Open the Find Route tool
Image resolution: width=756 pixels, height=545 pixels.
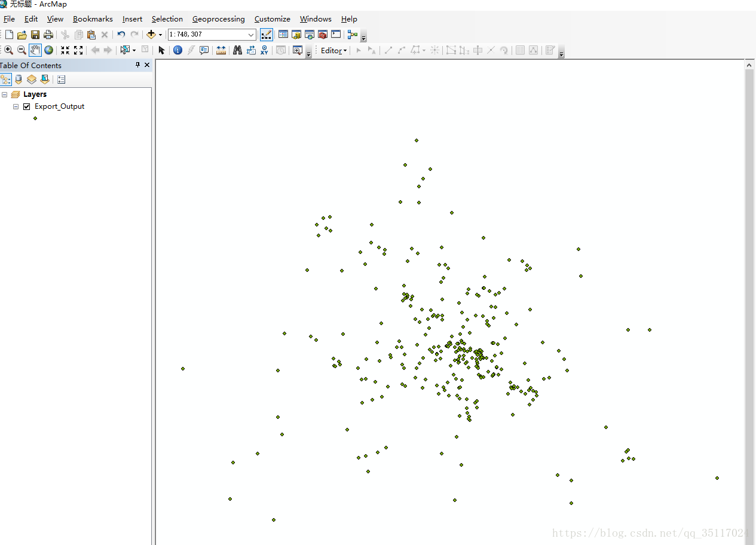pyautogui.click(x=251, y=50)
